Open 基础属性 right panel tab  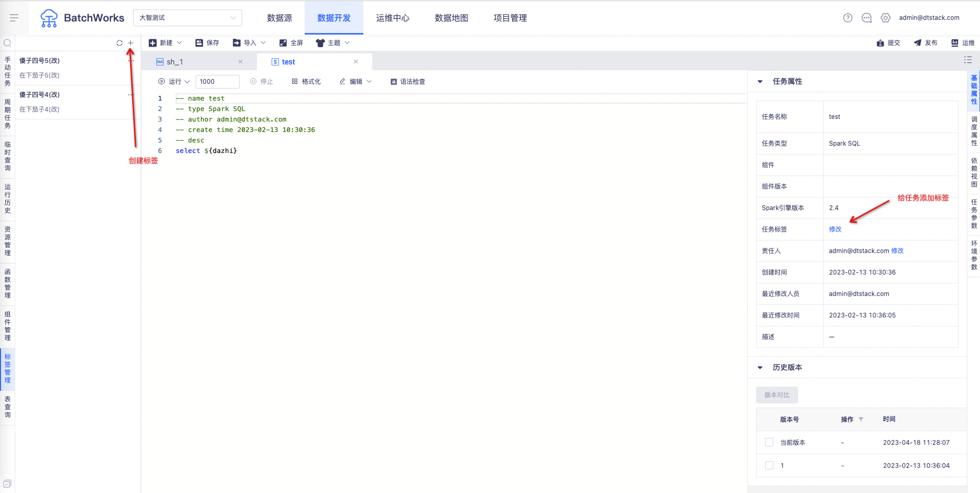click(x=974, y=90)
